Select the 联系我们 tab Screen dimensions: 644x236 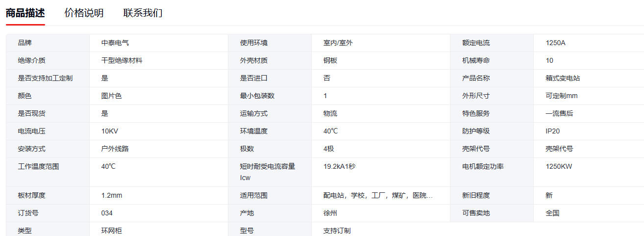point(143,13)
